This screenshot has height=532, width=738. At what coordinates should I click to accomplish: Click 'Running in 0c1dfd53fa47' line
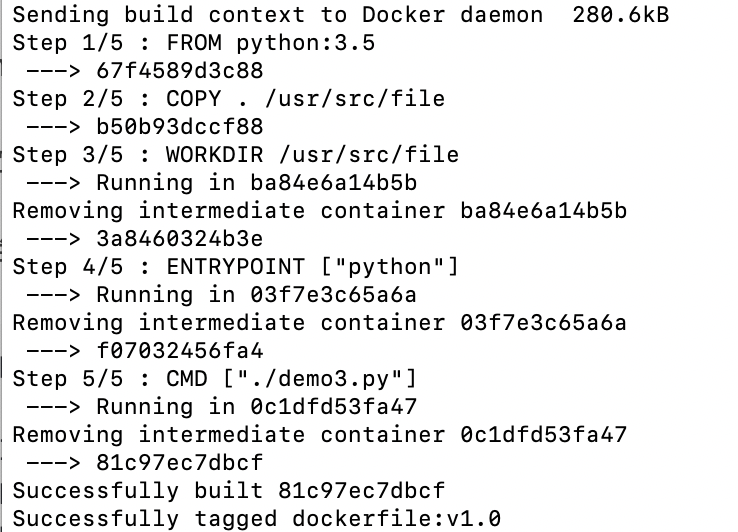click(x=257, y=407)
